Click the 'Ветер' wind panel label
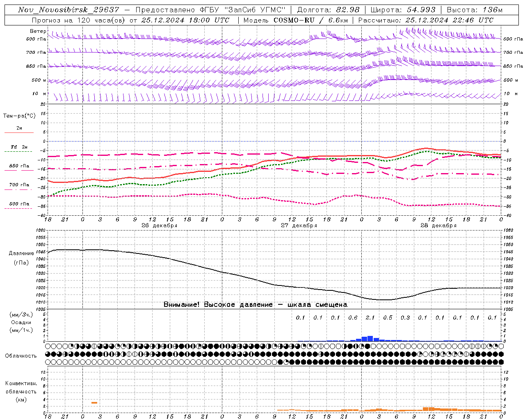 tap(38, 31)
